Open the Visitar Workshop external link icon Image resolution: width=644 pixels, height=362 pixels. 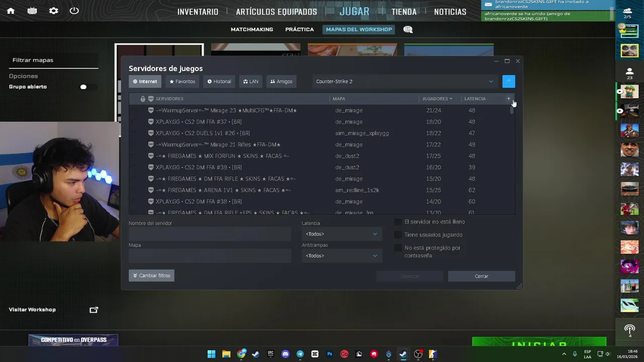click(x=94, y=310)
